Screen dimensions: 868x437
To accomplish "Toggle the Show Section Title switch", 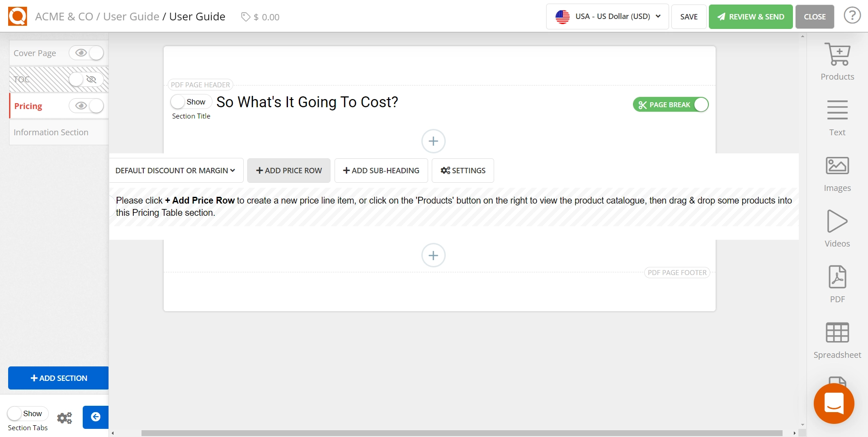I will coord(191,102).
